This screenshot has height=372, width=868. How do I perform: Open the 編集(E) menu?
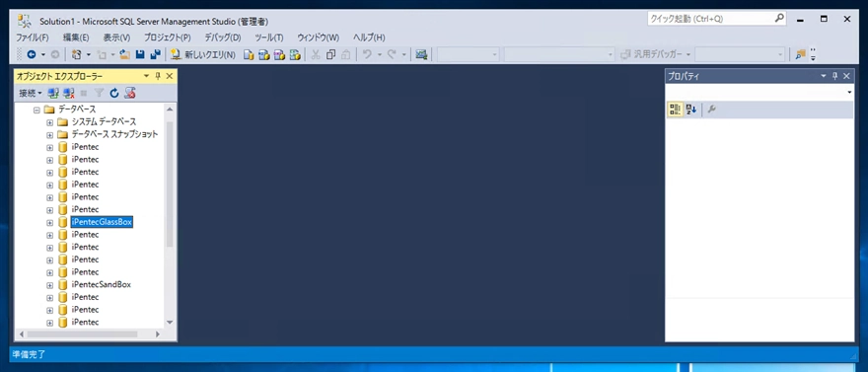[x=76, y=37]
